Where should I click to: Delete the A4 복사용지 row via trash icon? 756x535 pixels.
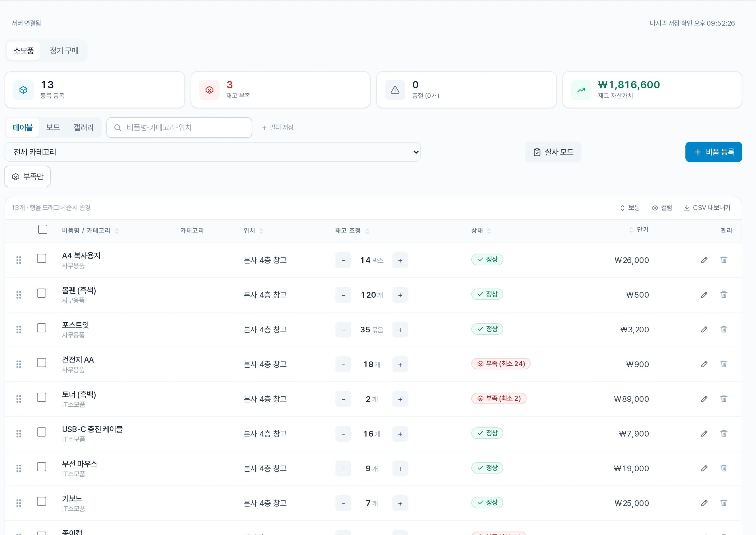click(724, 260)
